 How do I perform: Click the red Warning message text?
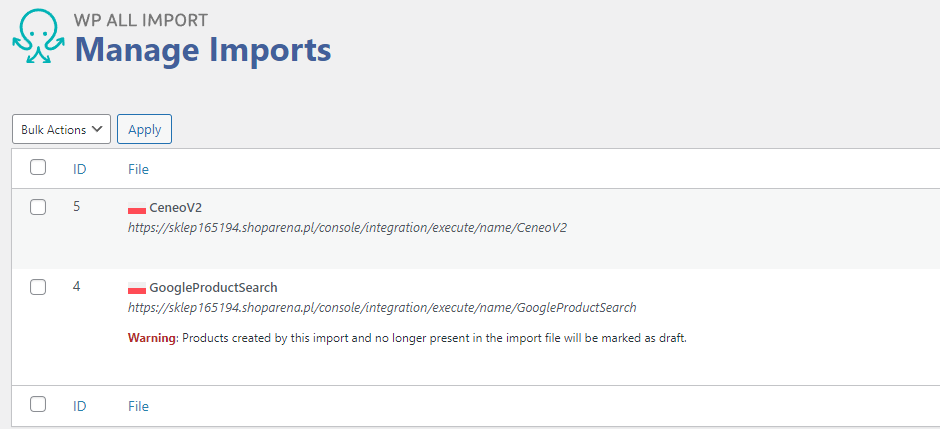click(407, 338)
